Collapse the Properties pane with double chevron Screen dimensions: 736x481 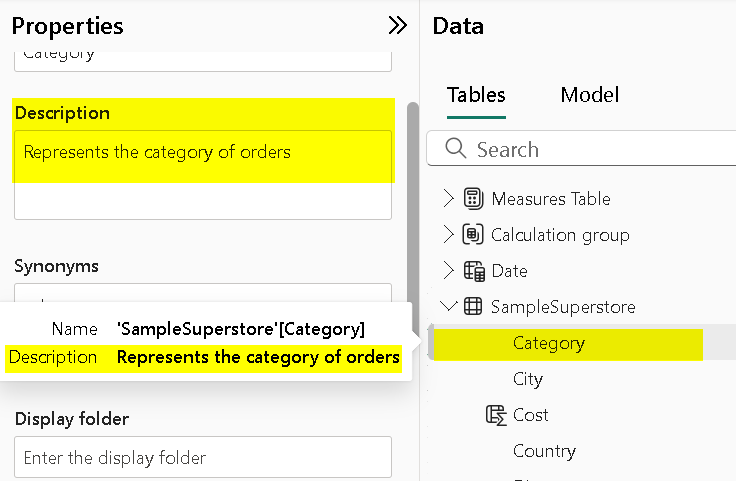click(397, 26)
